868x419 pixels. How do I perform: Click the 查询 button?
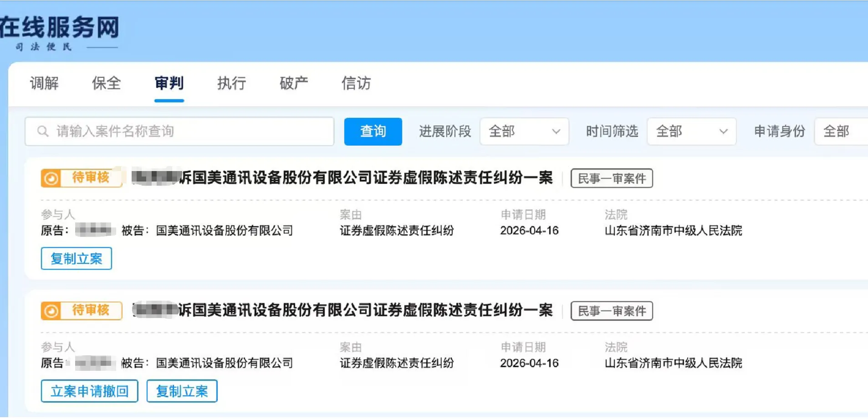coord(373,131)
